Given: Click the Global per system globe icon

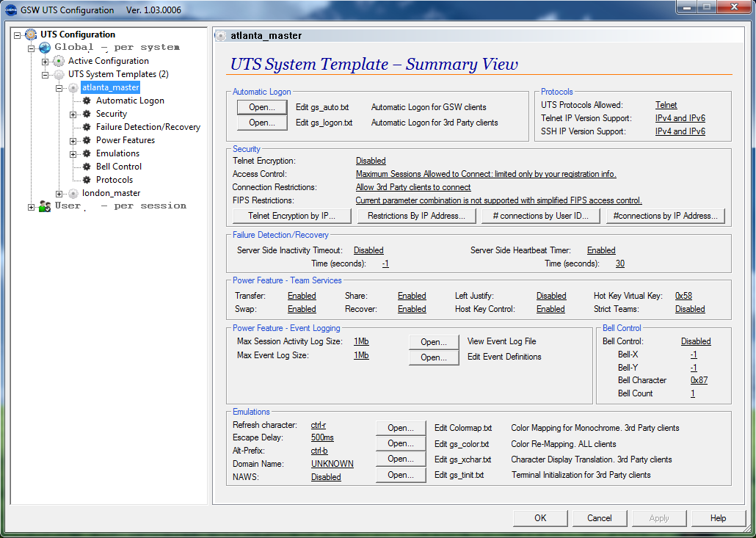Looking at the screenshot, I should [45, 47].
